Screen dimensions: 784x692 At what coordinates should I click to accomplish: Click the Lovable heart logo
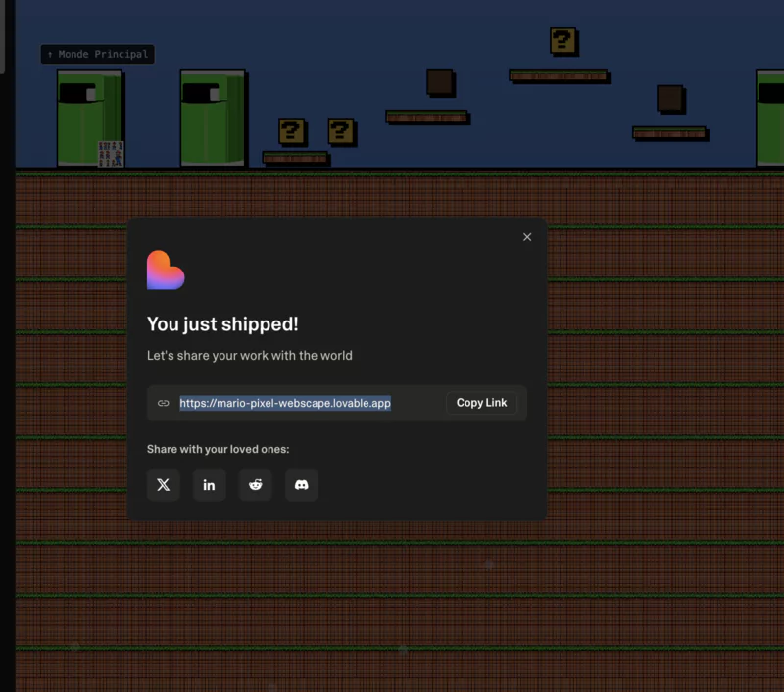click(166, 270)
